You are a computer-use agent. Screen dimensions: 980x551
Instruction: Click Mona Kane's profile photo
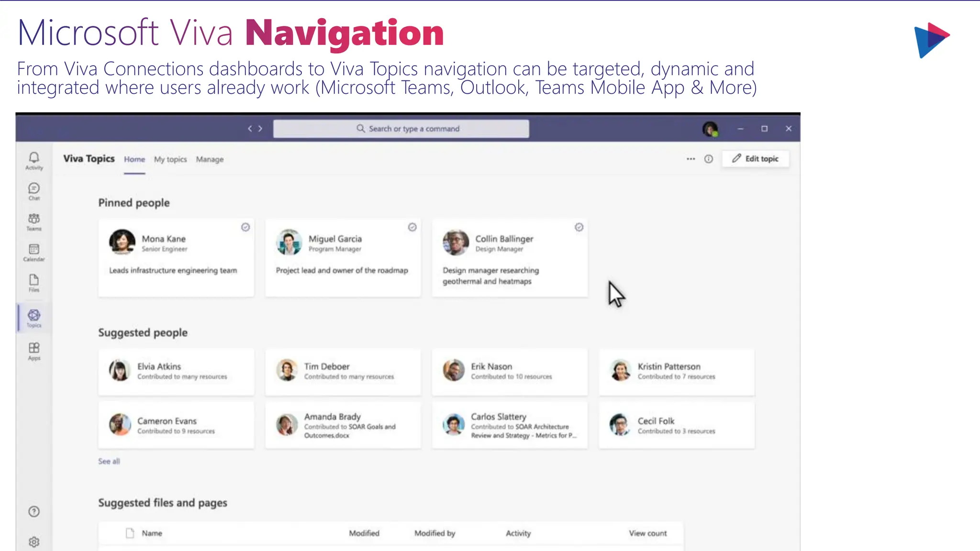click(x=122, y=242)
